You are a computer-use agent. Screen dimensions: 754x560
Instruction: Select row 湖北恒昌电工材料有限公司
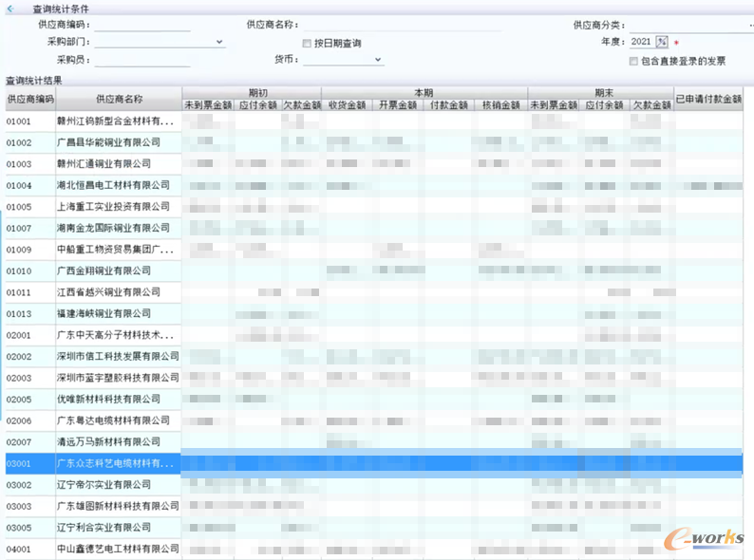tap(374, 185)
